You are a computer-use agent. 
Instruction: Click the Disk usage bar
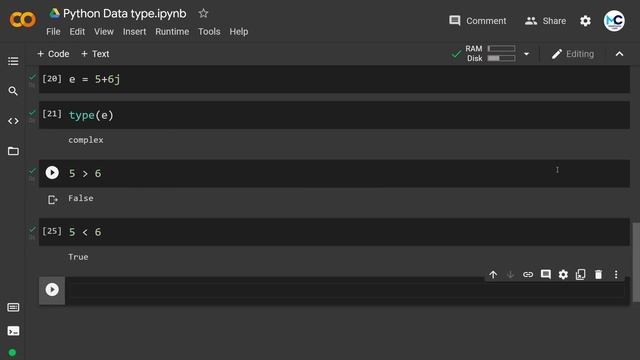(x=501, y=58)
